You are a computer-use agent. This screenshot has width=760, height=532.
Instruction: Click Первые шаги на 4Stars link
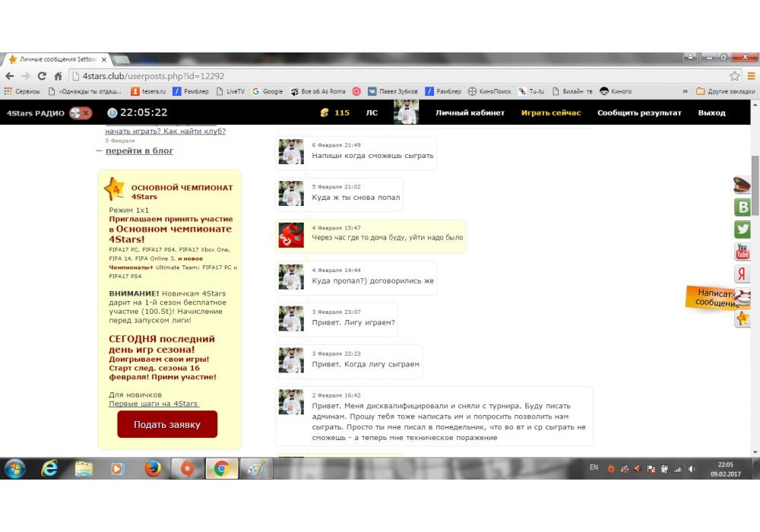[154, 404]
